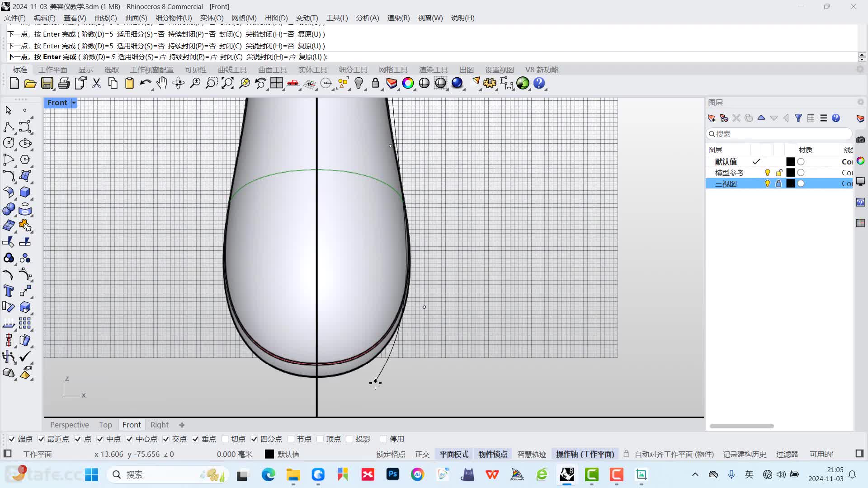868x488 pixels.
Task: Open the 分析(A) menu
Action: pos(368,18)
